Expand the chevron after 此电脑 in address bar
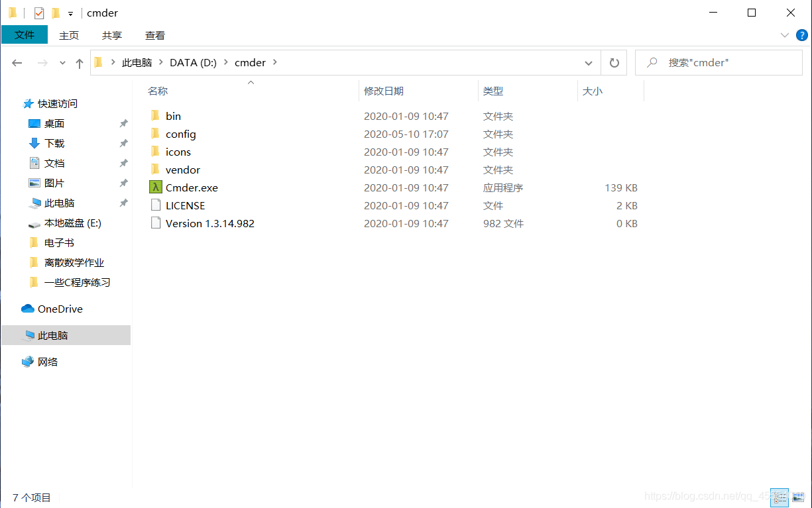The width and height of the screenshot is (812, 508). pyautogui.click(x=160, y=62)
